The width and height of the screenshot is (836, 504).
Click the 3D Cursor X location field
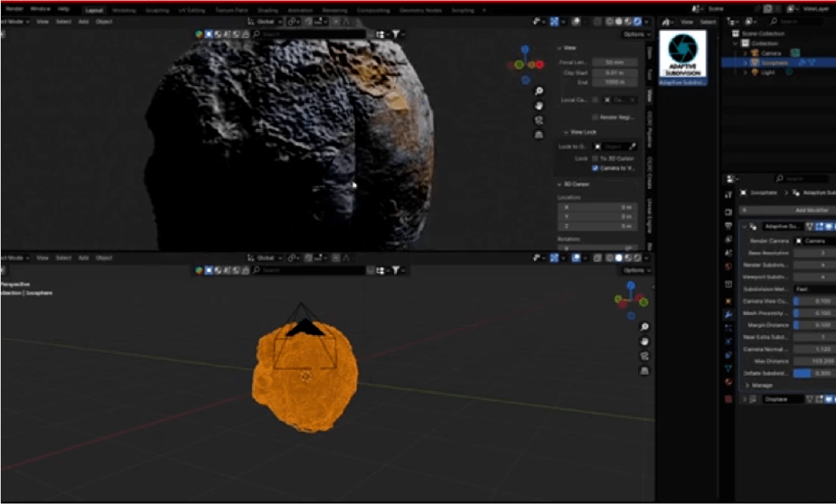point(597,207)
